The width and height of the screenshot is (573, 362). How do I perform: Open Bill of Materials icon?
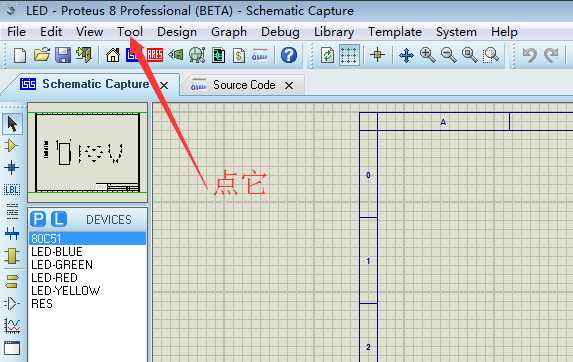coord(239,56)
